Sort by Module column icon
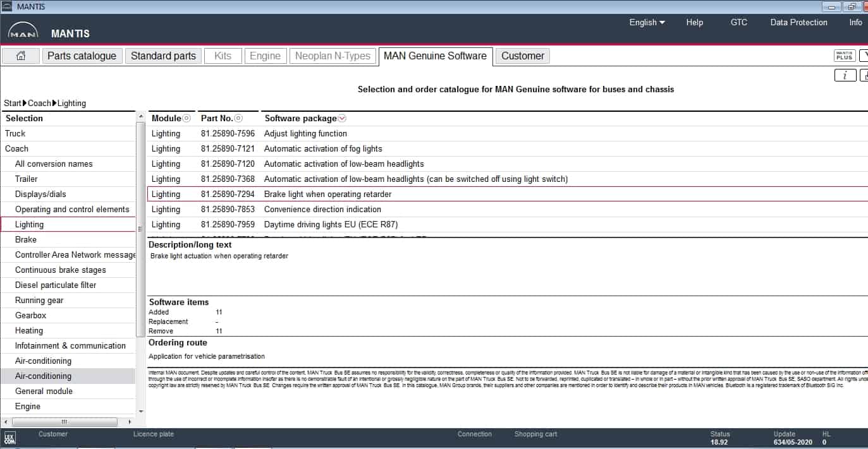The height and width of the screenshot is (449, 868). coord(186,118)
